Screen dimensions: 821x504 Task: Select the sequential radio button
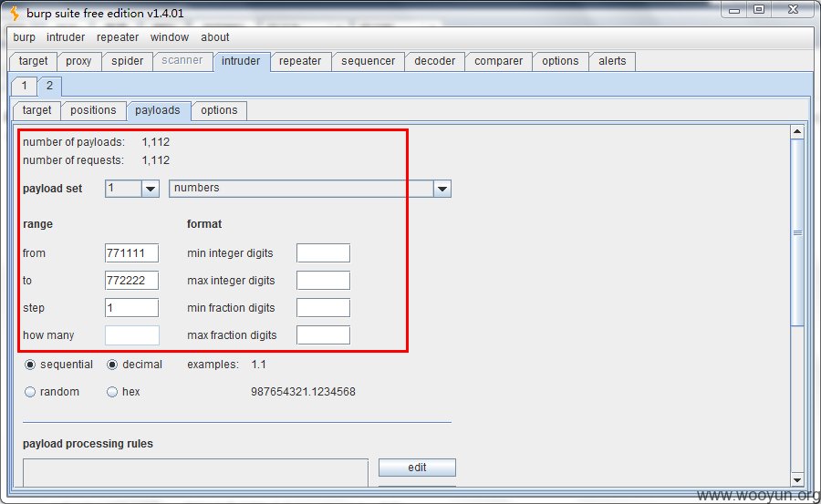click(x=30, y=365)
